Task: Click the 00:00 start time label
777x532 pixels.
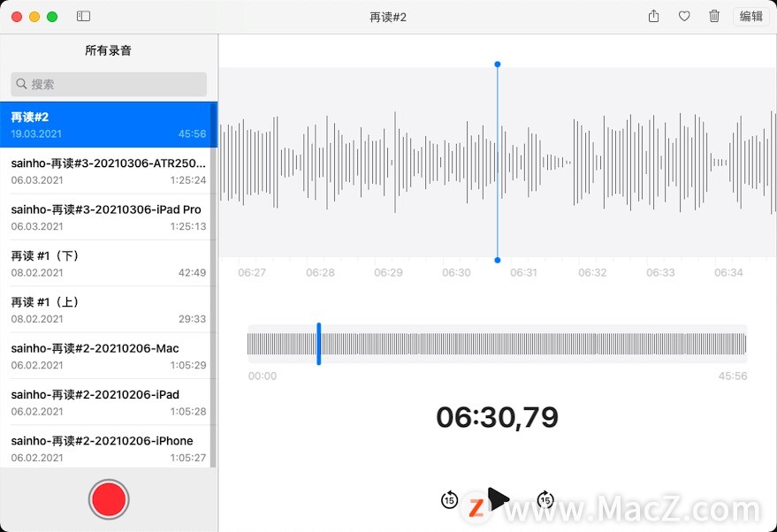Action: [x=263, y=376]
